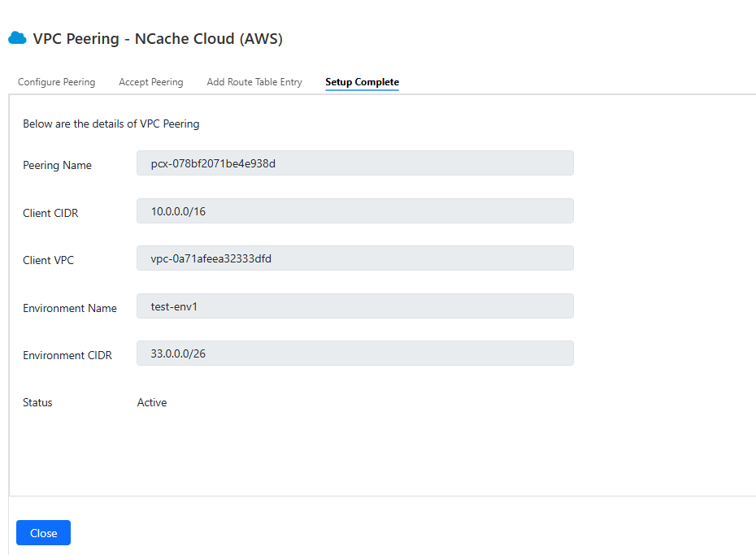The image size is (756, 555).
Task: Select the Setup Complete tab
Action: pyautogui.click(x=362, y=82)
